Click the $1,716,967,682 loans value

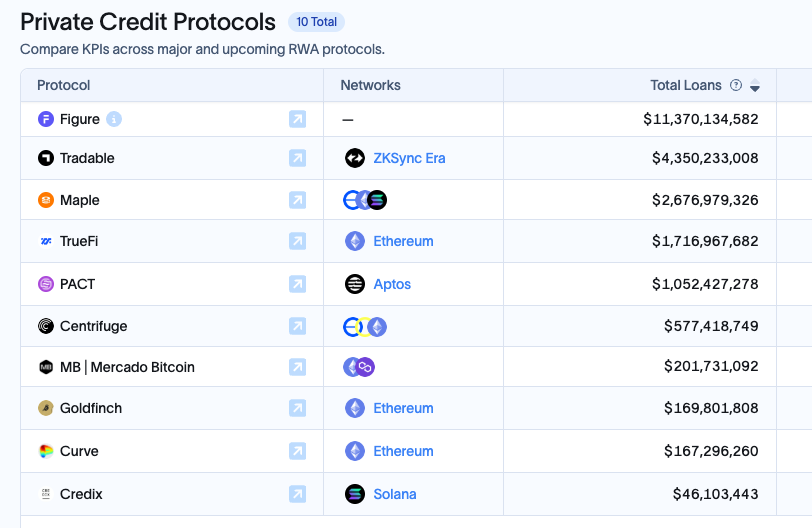point(705,241)
